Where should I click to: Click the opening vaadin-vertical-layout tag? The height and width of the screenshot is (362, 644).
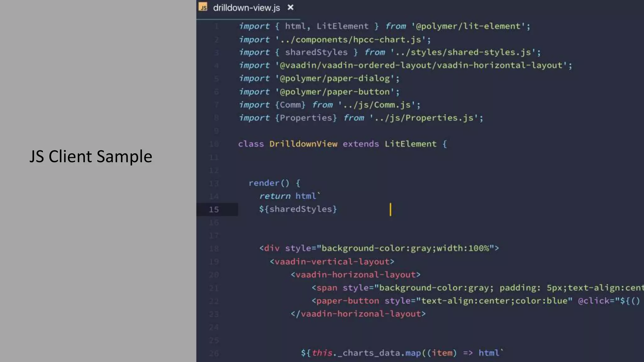332,262
